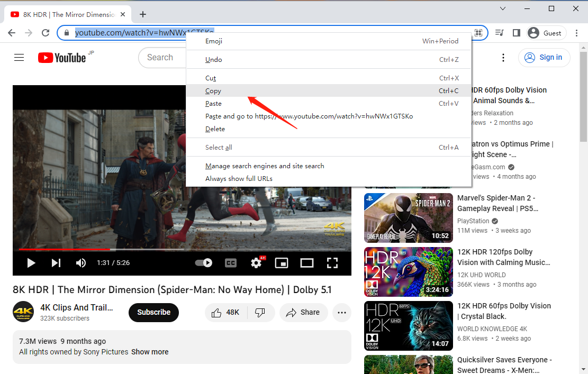Reload the YouTube page

(46, 33)
